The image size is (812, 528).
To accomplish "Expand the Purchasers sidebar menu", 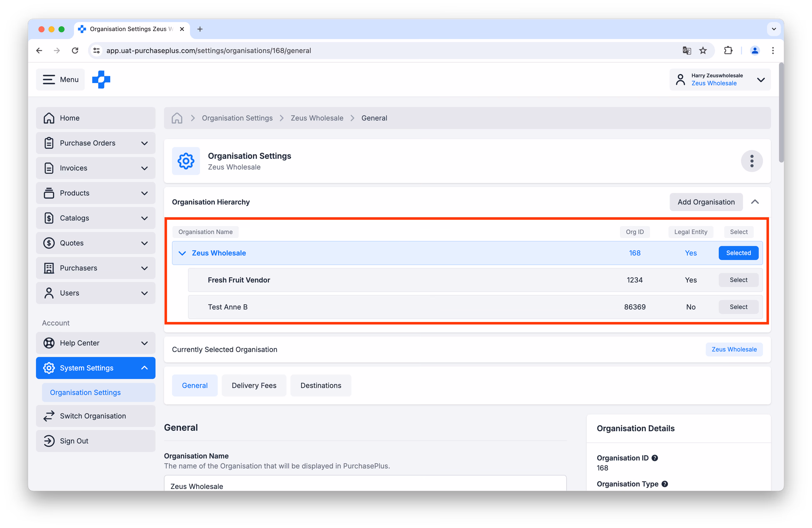I will (x=96, y=268).
